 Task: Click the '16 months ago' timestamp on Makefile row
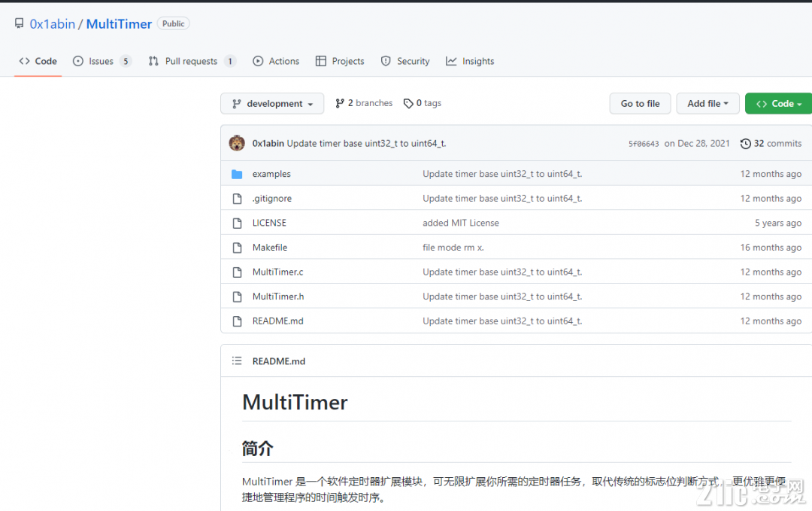[771, 248]
